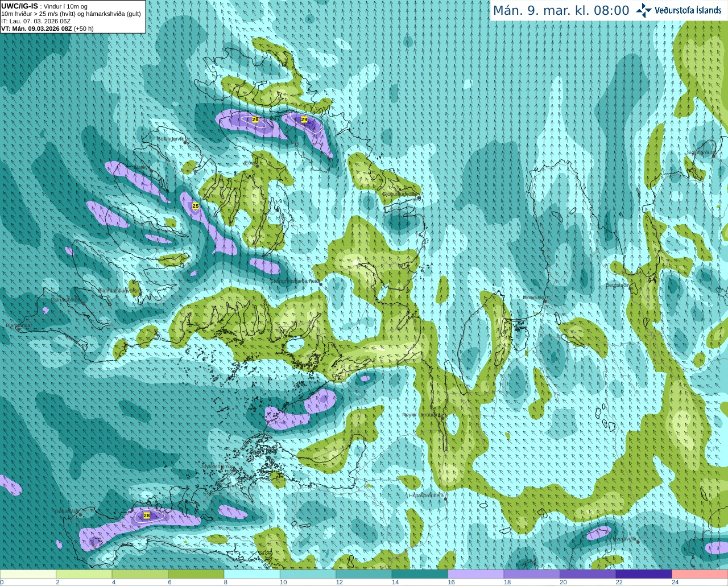Click the yellow 28 gust value marker
This screenshot has width=728, height=586.
147,515
